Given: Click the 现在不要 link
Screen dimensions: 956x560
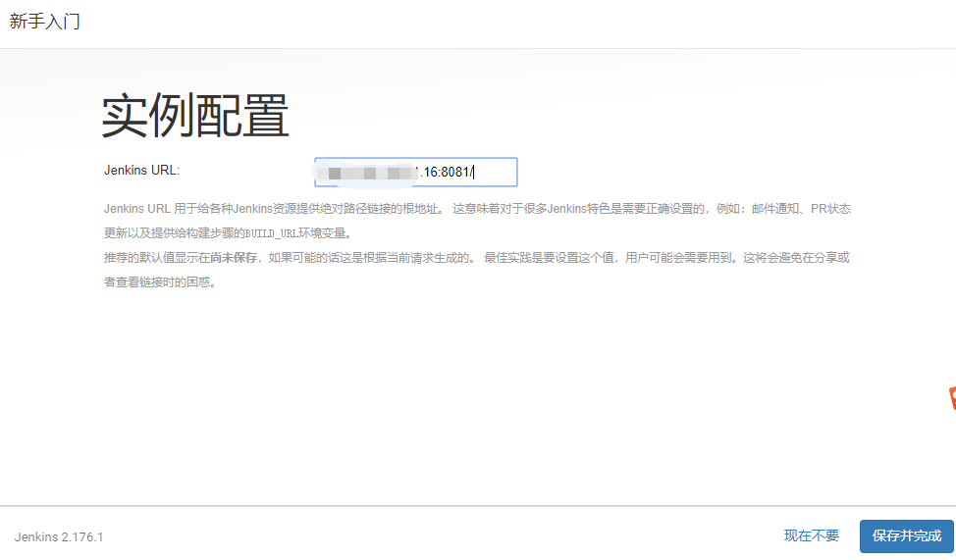Looking at the screenshot, I should 812,535.
